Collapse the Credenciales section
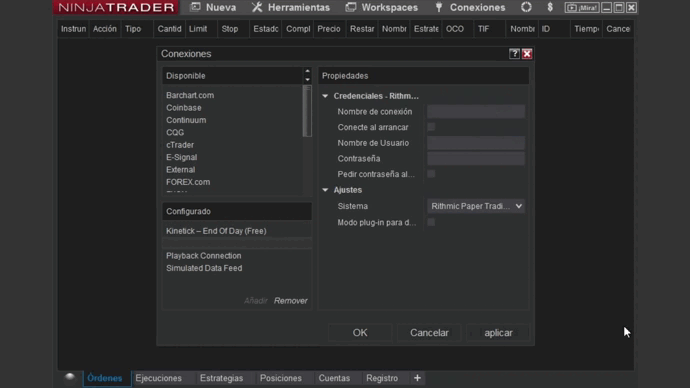Viewport: 690px width, 388px height. pos(325,96)
